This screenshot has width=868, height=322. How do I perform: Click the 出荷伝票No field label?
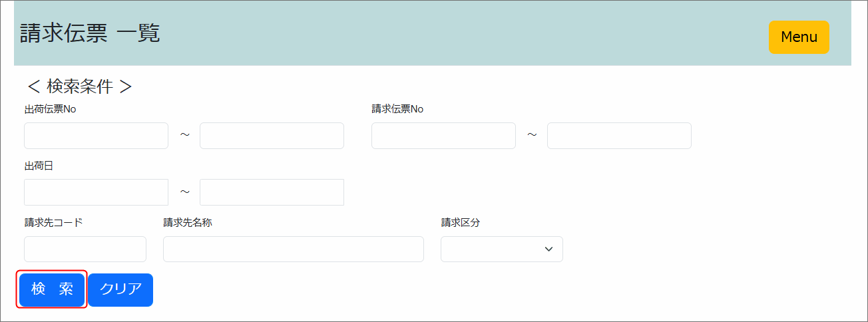pos(50,109)
